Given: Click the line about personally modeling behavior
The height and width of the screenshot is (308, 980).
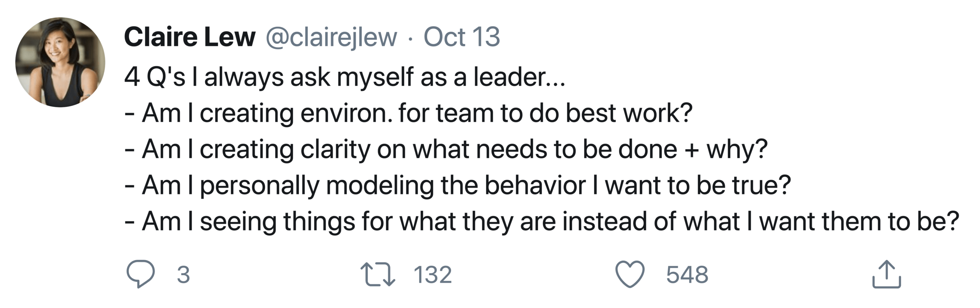Looking at the screenshot, I should pos(457,185).
